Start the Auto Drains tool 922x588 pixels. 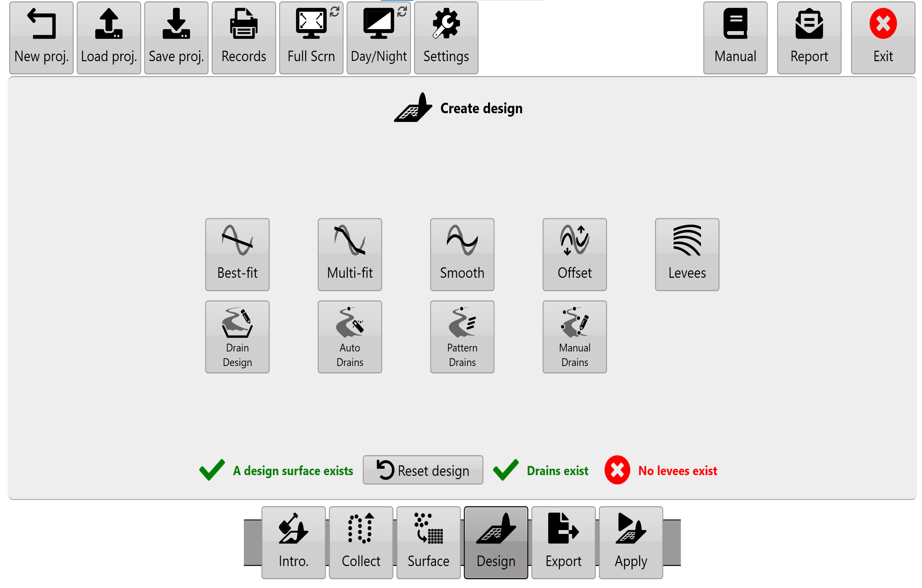(x=349, y=337)
